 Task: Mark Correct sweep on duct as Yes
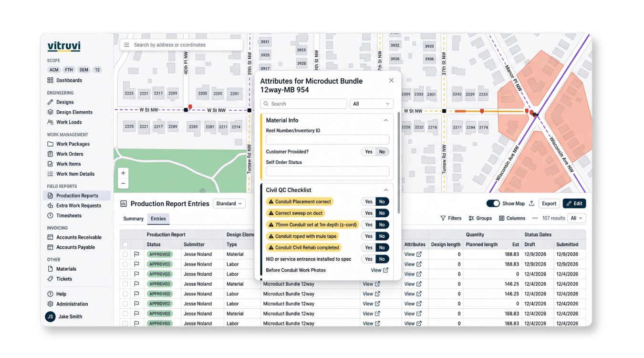[x=368, y=213]
